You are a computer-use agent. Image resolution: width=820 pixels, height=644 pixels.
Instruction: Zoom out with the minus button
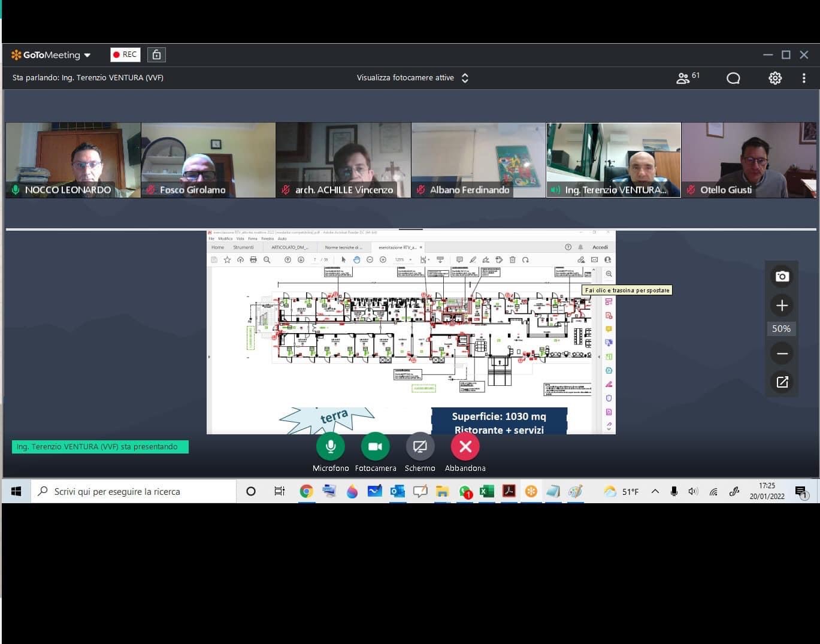(x=782, y=353)
